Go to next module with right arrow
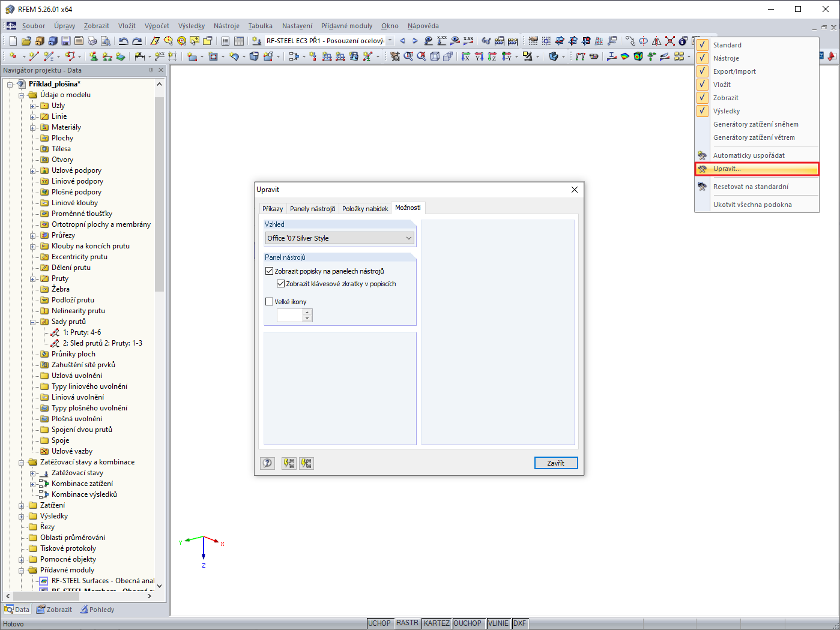Image resolution: width=840 pixels, height=630 pixels. click(415, 41)
